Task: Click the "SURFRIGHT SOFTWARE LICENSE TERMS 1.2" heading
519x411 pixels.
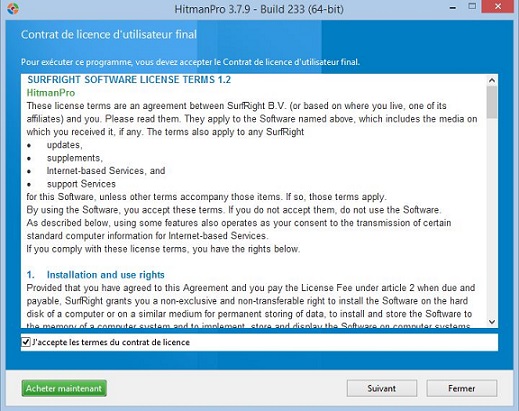Action: pos(129,80)
